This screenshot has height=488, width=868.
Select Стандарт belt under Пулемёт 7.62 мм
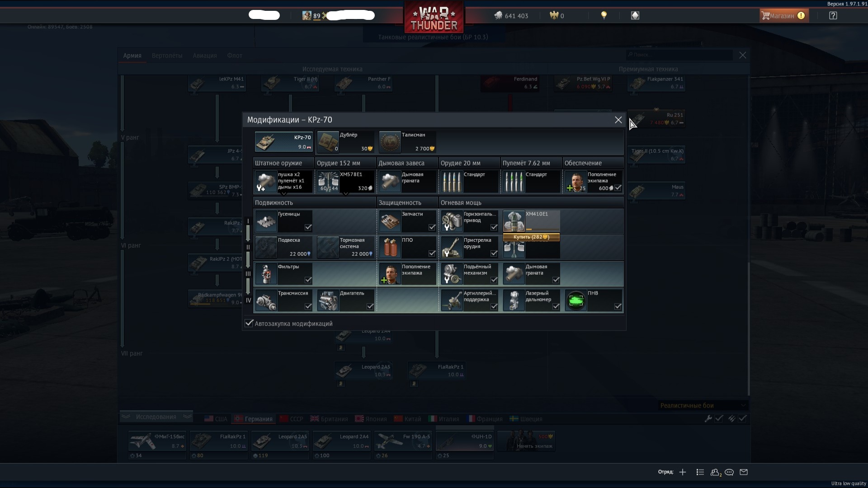click(531, 182)
